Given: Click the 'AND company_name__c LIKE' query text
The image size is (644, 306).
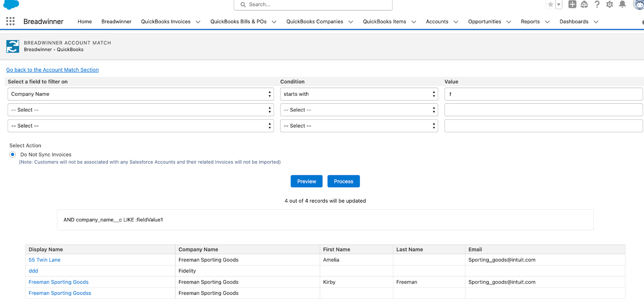Looking at the screenshot, I should coord(113,220).
